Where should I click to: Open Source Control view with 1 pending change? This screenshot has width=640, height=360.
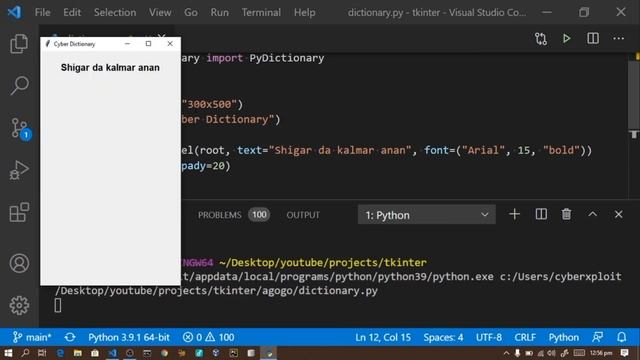click(20, 129)
